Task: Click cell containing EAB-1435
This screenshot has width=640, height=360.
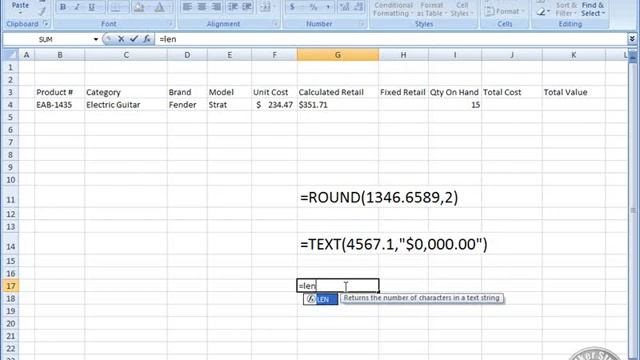Action: pyautogui.click(x=60, y=105)
